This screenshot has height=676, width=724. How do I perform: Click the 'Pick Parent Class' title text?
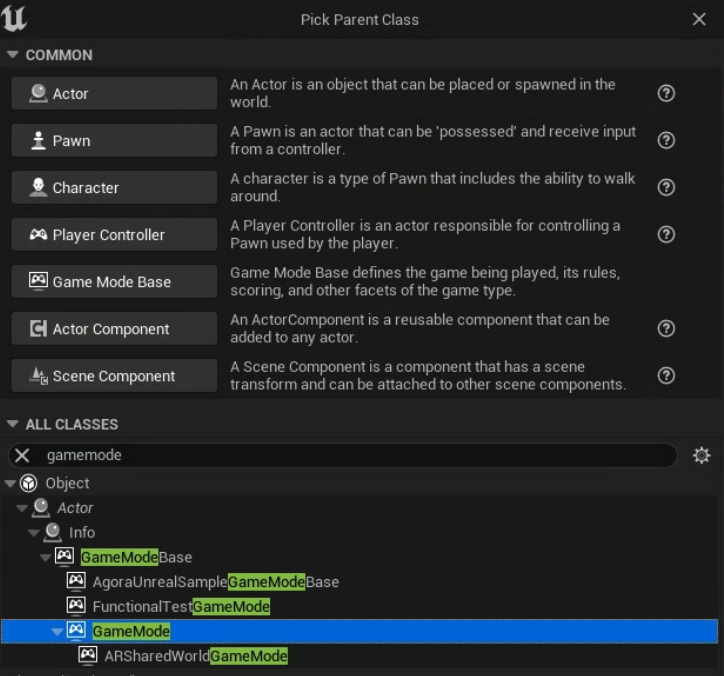point(360,20)
